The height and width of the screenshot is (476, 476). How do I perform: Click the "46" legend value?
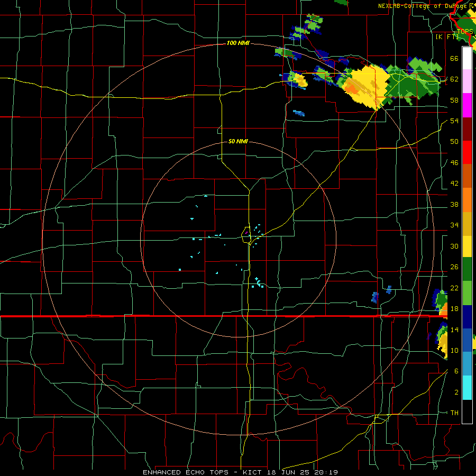(454, 163)
